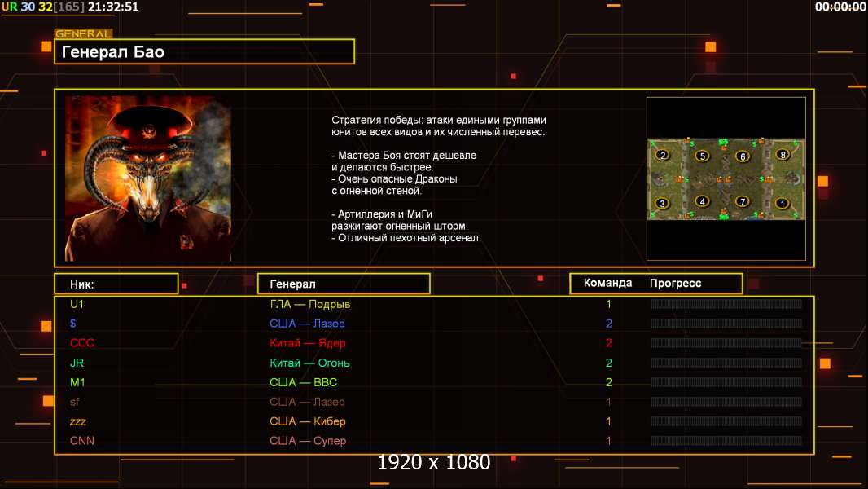Click blue 'США — Лазер' entry for $

click(307, 324)
